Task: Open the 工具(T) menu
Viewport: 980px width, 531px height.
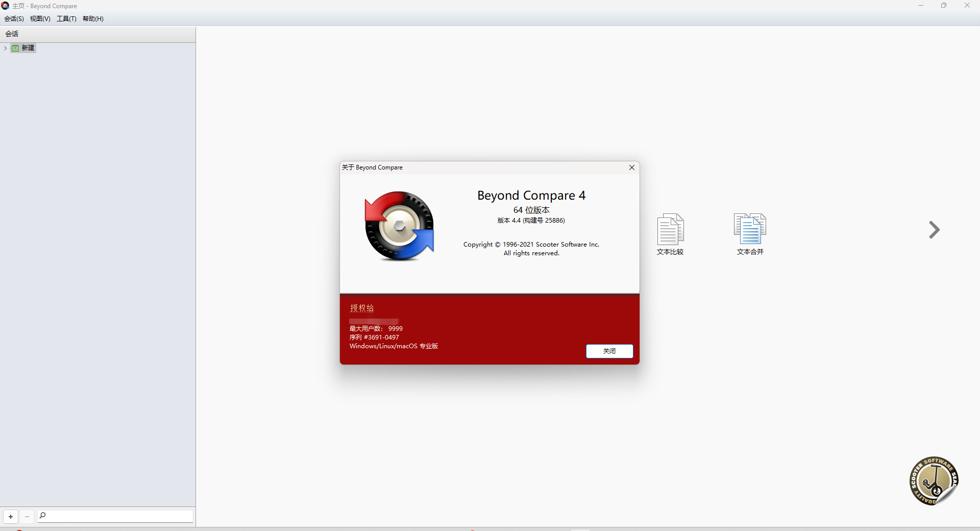Action: [x=66, y=19]
